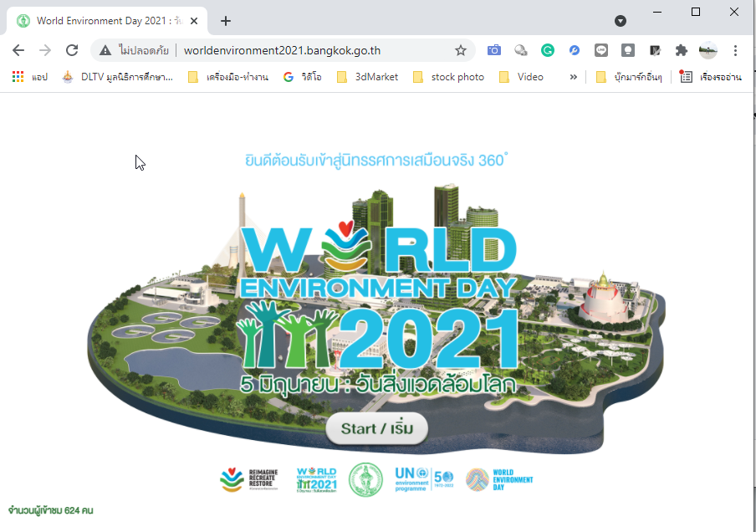Image resolution: width=756 pixels, height=532 pixels.
Task: Open the 3dMarket bookmark folder
Action: click(368, 77)
